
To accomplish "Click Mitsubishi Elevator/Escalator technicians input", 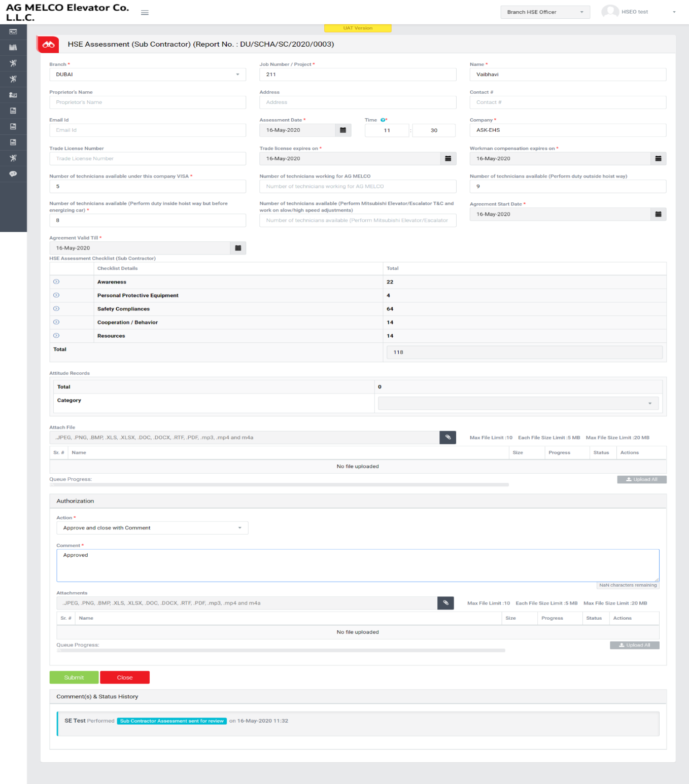I will [358, 221].
